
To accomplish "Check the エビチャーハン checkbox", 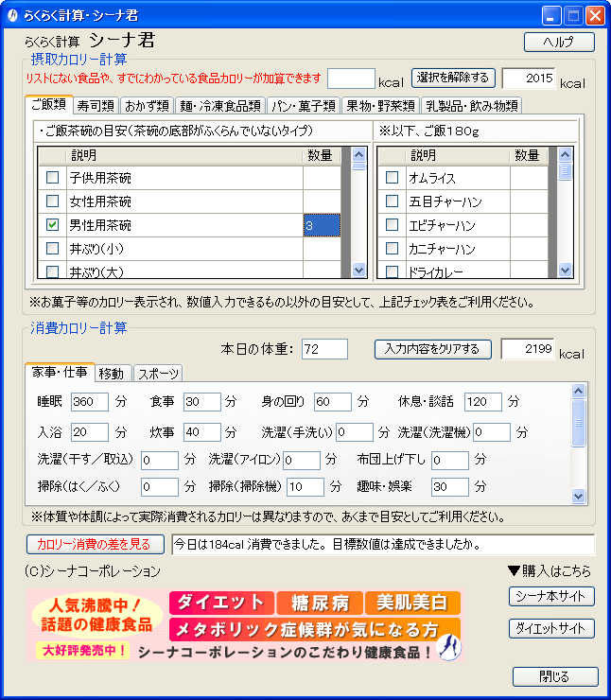I will [x=392, y=224].
